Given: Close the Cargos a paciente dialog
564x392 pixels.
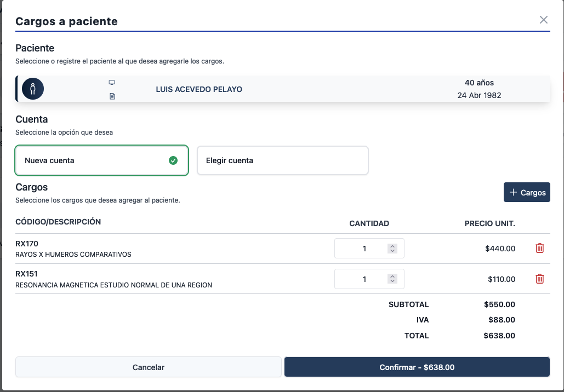Looking at the screenshot, I should click(x=543, y=20).
